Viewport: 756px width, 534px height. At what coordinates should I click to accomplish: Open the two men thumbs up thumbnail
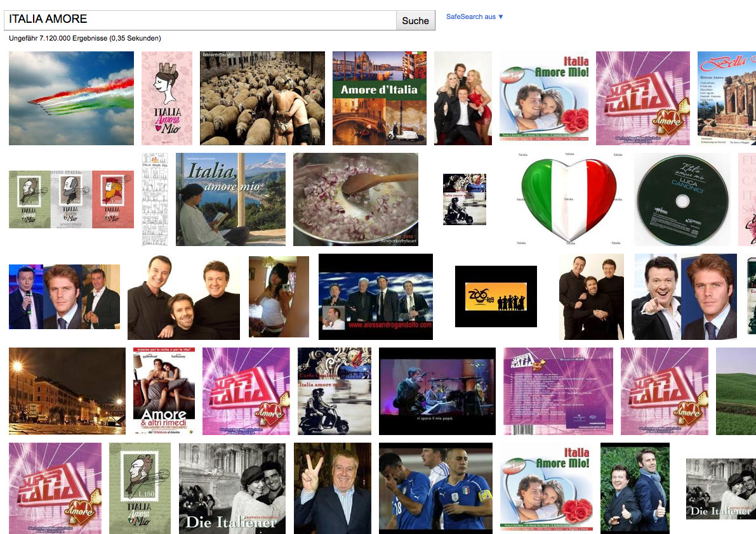point(635,488)
